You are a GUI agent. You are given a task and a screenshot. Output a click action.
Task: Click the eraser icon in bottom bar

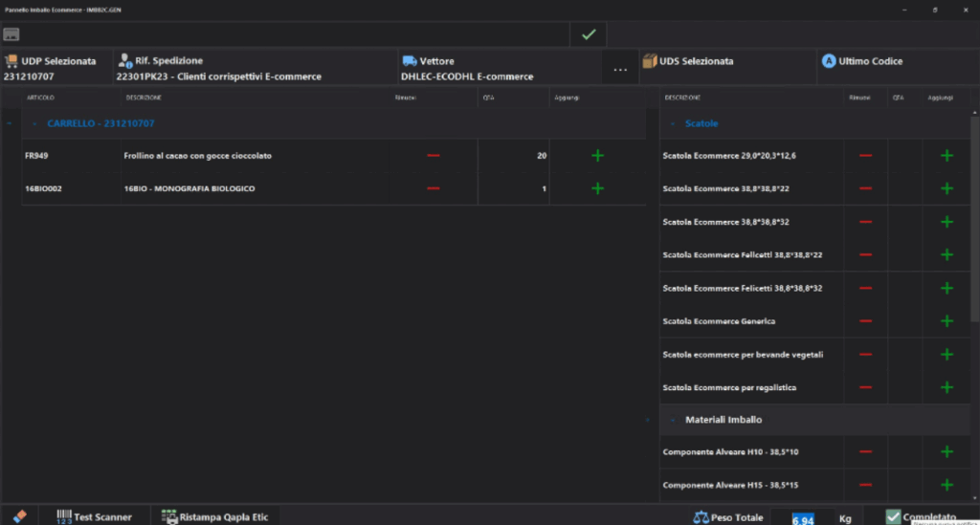coord(19,516)
